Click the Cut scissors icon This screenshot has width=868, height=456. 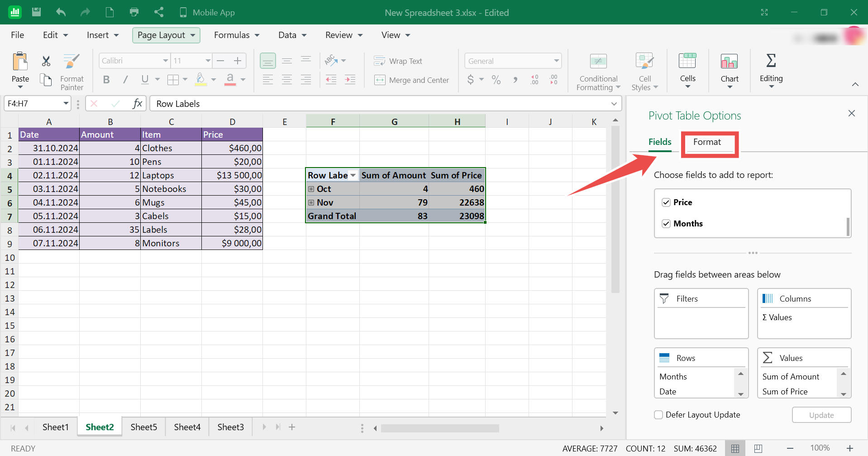(46, 61)
